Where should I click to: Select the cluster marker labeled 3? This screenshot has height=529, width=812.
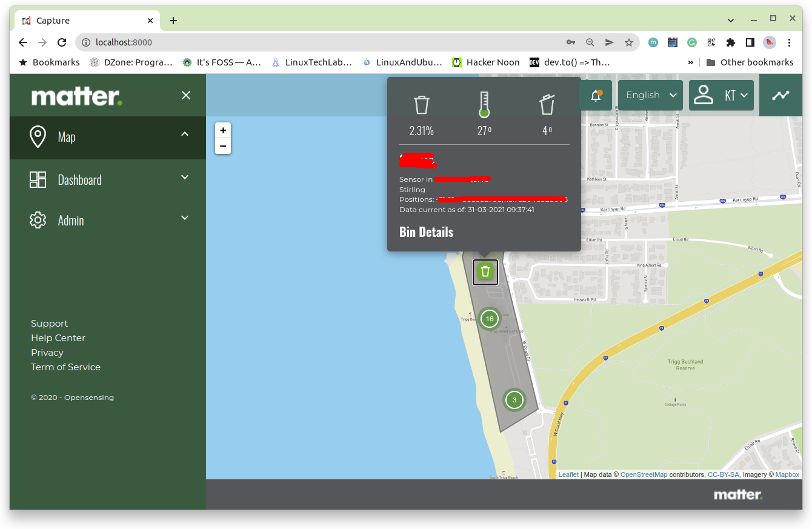click(x=514, y=400)
